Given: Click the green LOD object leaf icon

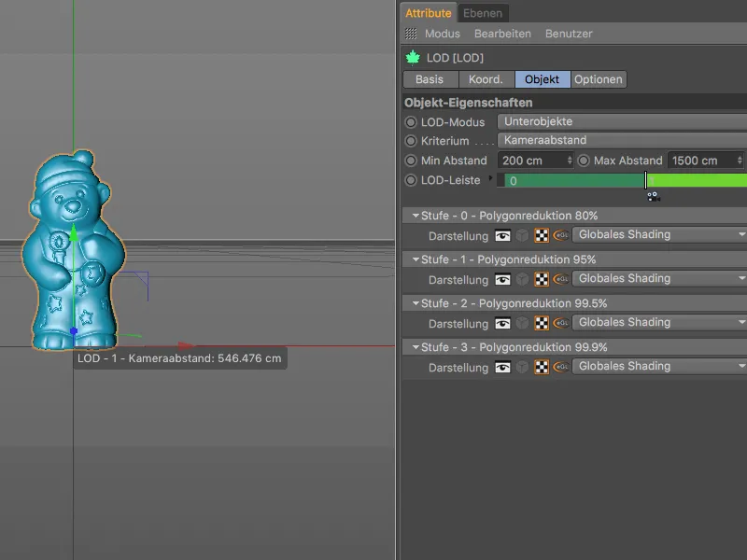Looking at the screenshot, I should pyautogui.click(x=413, y=58).
